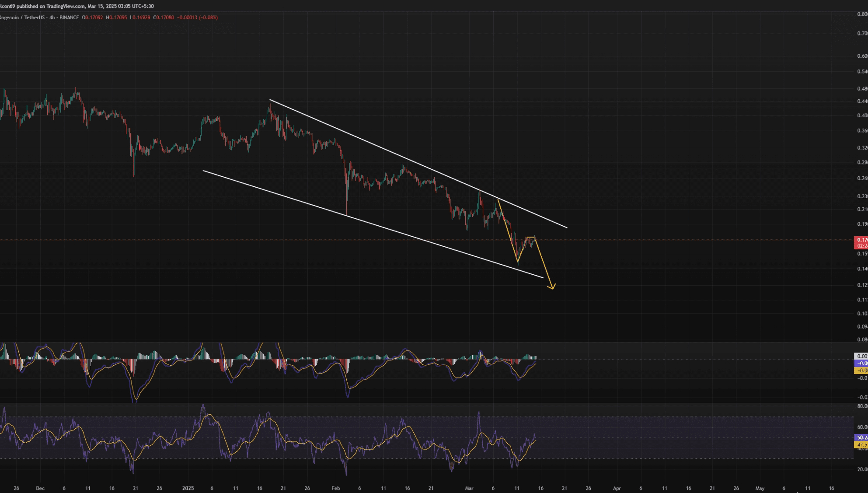Click the Feb label on time axis

[x=335, y=488]
